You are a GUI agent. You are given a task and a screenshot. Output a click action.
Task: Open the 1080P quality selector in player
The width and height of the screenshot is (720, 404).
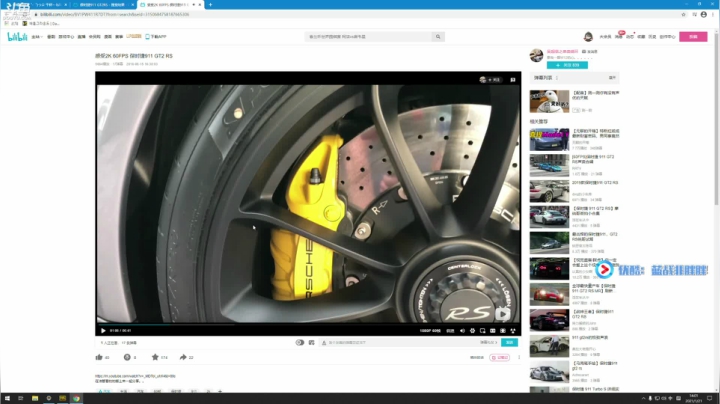pos(430,331)
